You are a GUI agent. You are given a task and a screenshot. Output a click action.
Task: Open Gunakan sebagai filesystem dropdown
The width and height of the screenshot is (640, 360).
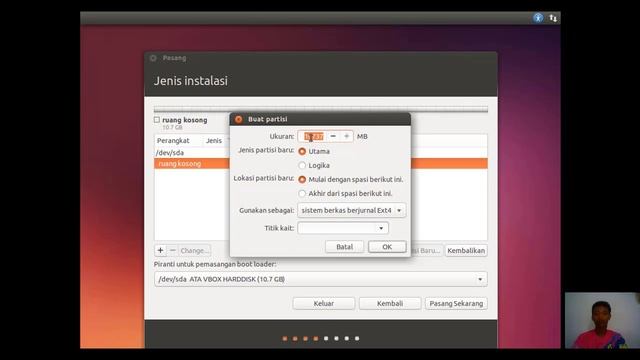pyautogui.click(x=351, y=210)
